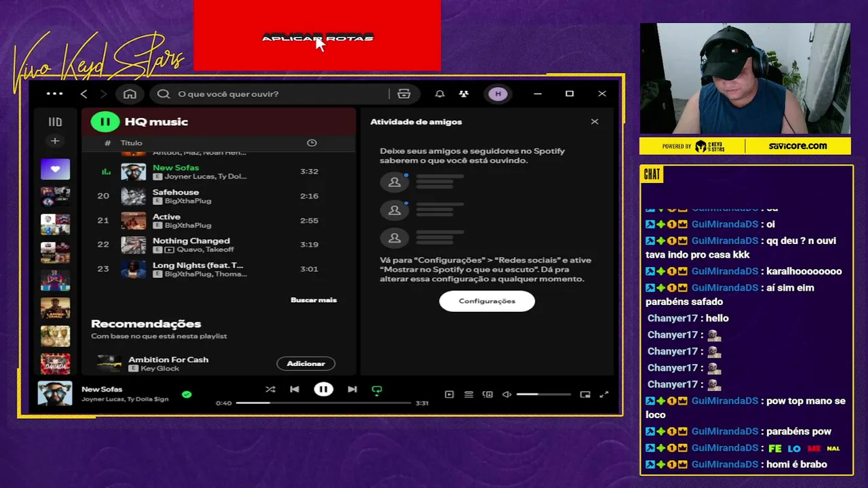Skip to next track

[x=352, y=389]
